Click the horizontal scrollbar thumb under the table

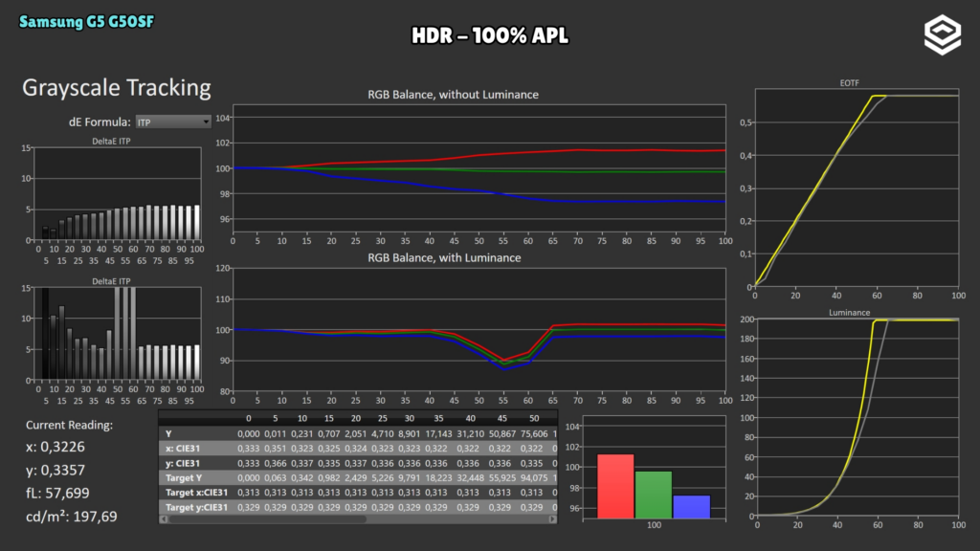pos(268,518)
